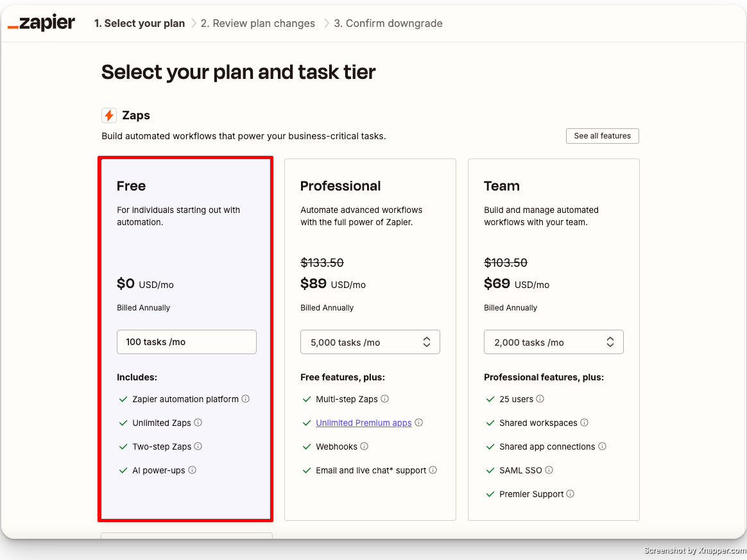Viewport: 747px width, 560px height.
Task: Open info icon beside AI power-ups
Action: pos(192,470)
